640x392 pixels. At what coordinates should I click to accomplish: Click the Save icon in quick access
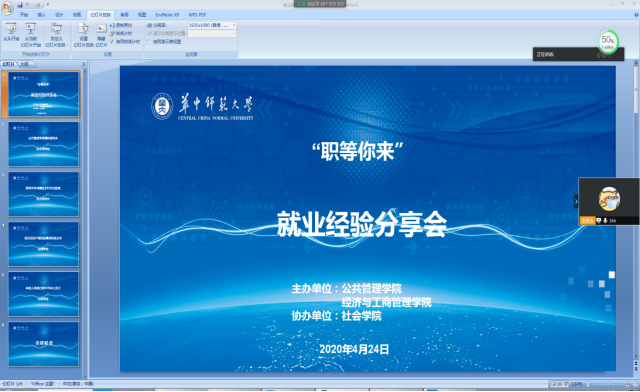click(20, 5)
